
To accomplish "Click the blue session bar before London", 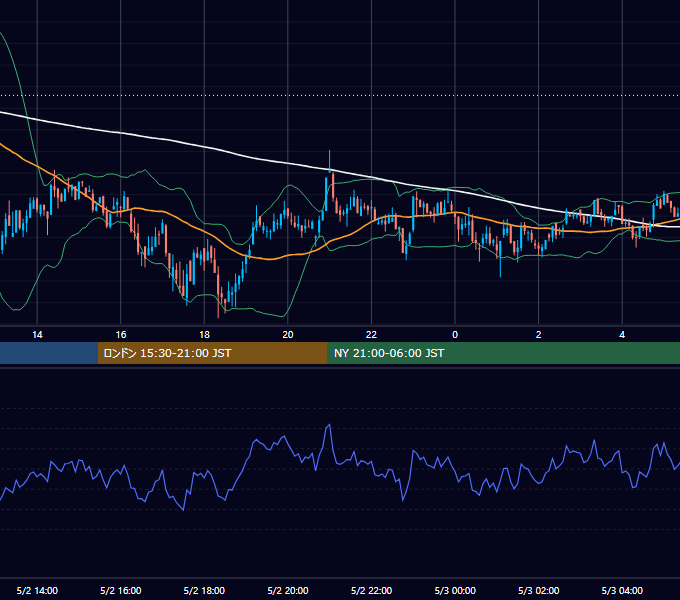I will point(49,353).
